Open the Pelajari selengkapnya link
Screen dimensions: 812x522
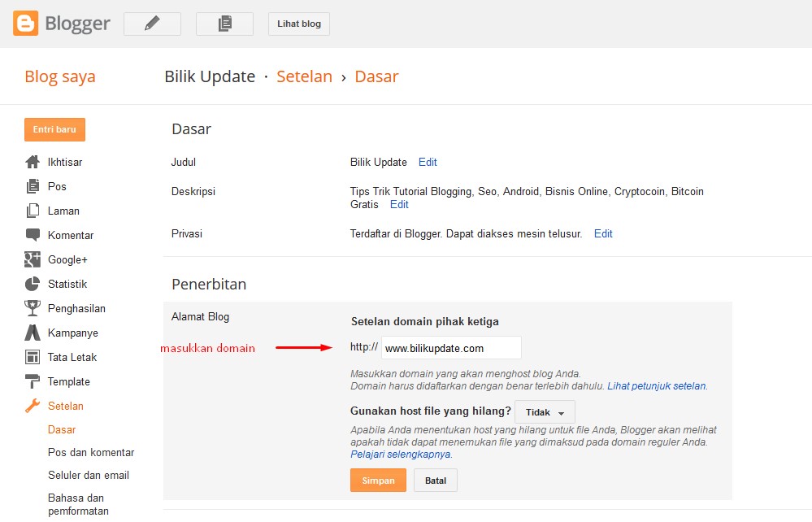tap(400, 455)
